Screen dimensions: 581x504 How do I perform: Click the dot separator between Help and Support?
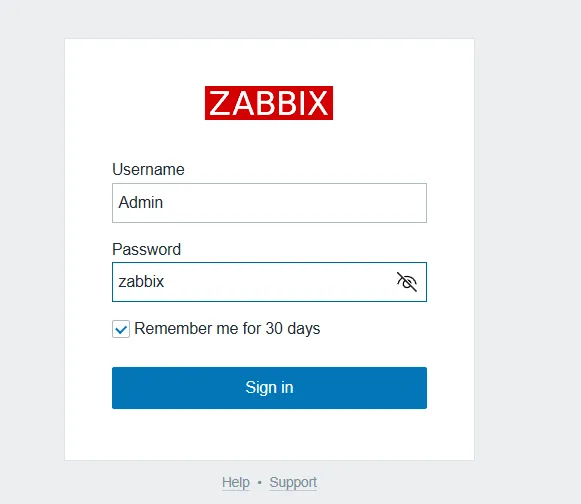(x=259, y=483)
